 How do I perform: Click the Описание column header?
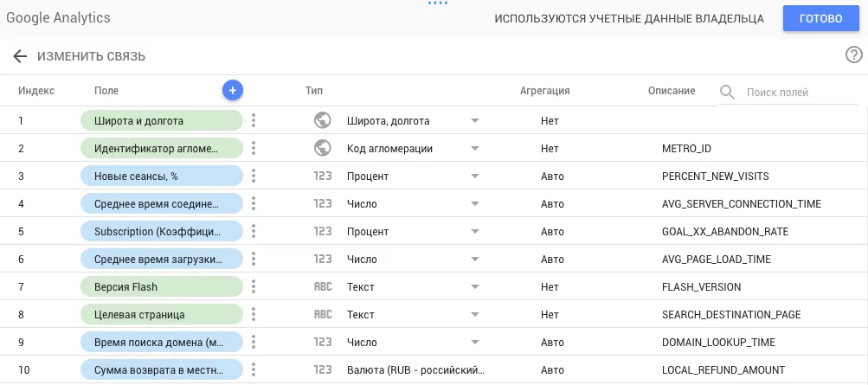coord(672,91)
